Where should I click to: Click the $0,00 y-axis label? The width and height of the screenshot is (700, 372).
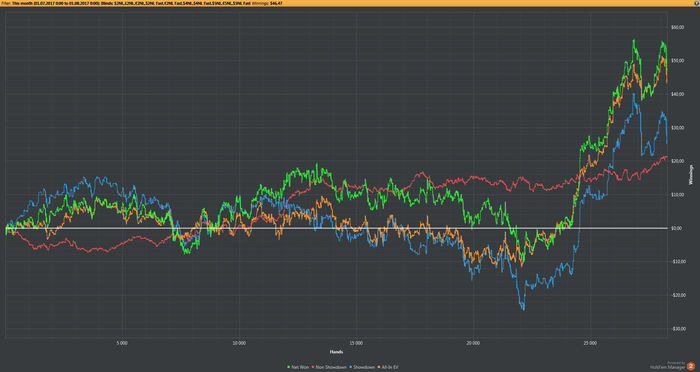click(x=676, y=228)
